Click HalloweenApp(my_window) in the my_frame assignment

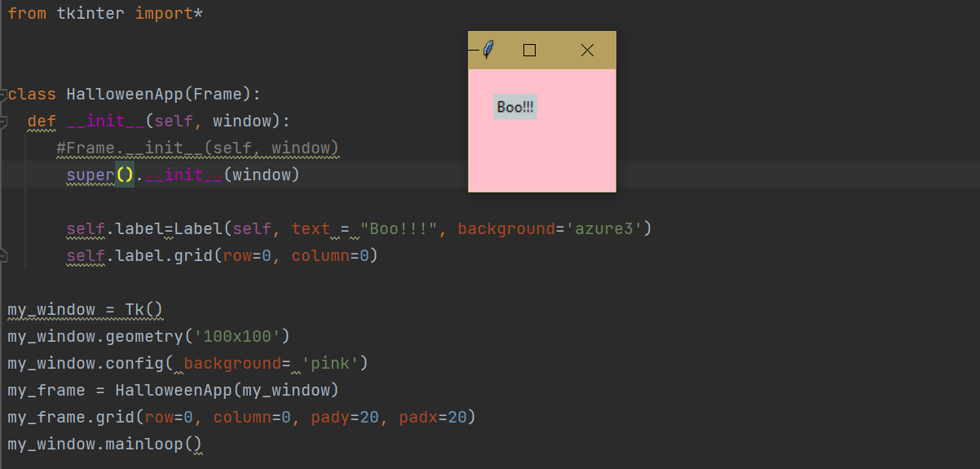coord(227,391)
